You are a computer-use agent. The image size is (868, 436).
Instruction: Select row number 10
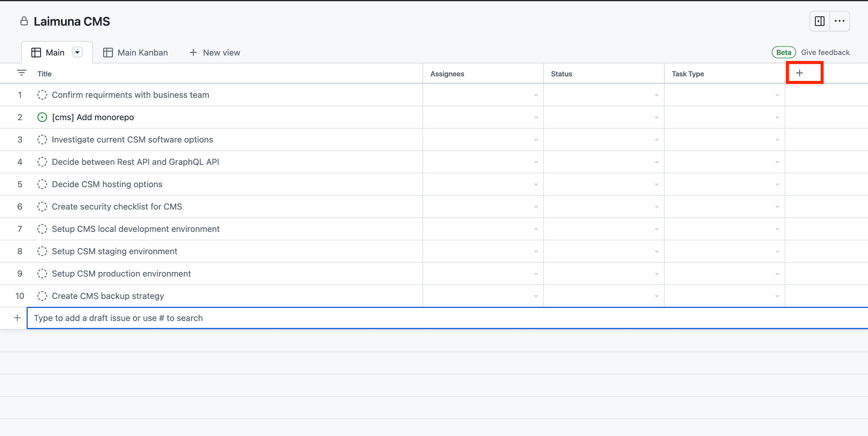[20, 296]
